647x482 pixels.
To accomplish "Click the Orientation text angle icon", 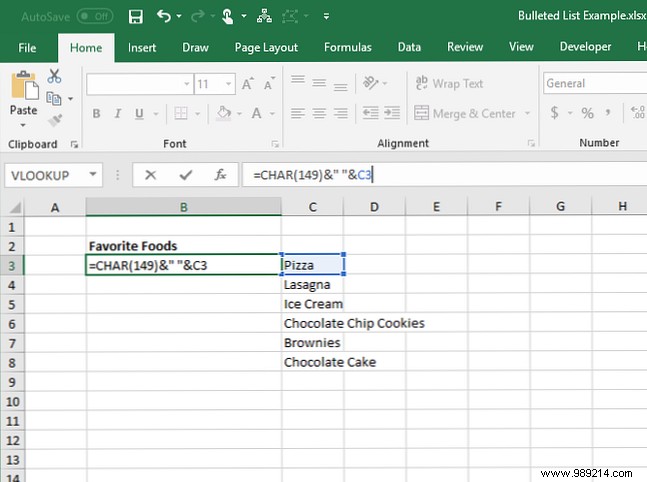I will click(370, 83).
